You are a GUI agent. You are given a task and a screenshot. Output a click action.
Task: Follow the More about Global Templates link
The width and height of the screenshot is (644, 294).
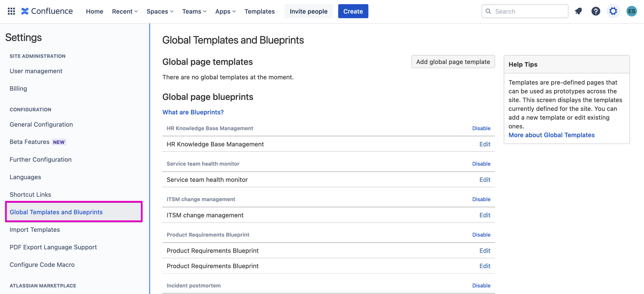(x=551, y=135)
